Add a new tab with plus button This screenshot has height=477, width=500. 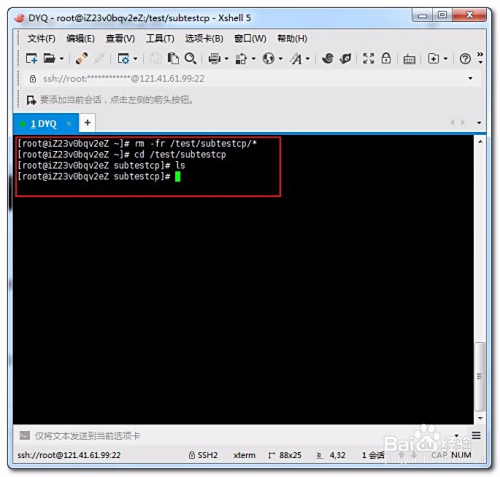tap(87, 123)
